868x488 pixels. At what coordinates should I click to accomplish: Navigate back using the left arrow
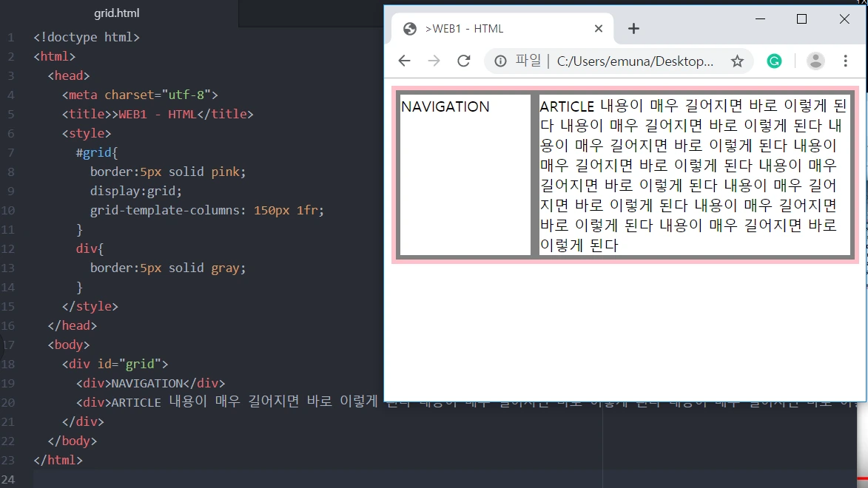pyautogui.click(x=404, y=61)
